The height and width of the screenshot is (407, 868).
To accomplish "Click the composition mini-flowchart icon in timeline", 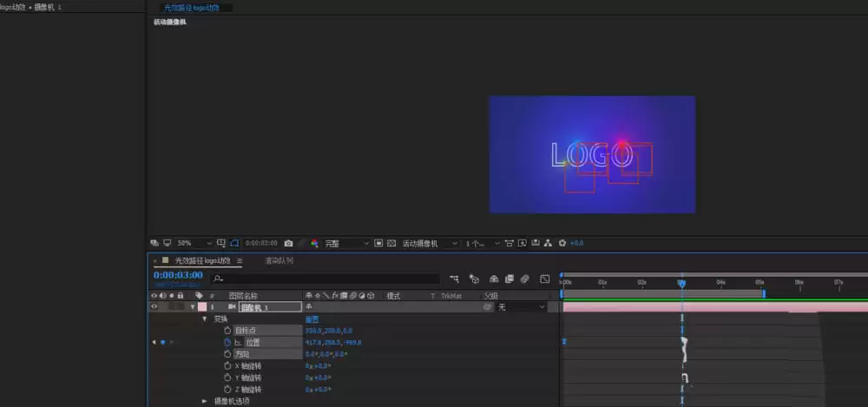I will click(x=455, y=279).
